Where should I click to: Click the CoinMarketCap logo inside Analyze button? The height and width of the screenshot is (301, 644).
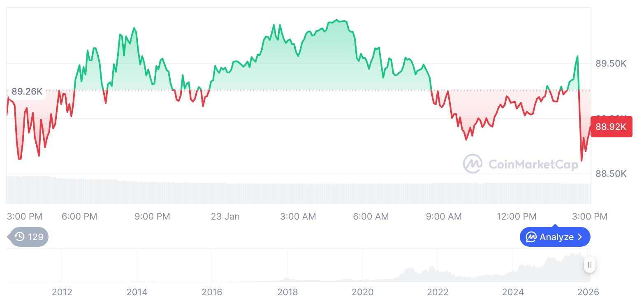[531, 237]
